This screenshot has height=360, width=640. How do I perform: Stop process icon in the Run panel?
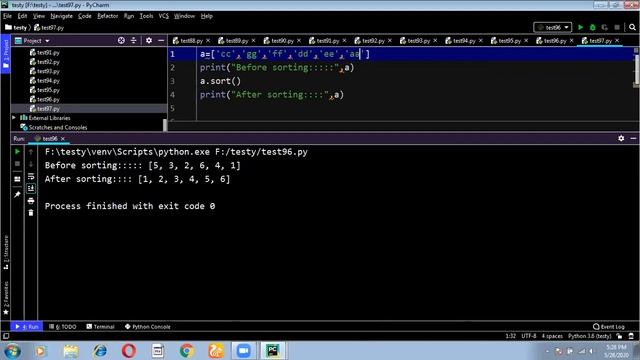point(17,164)
